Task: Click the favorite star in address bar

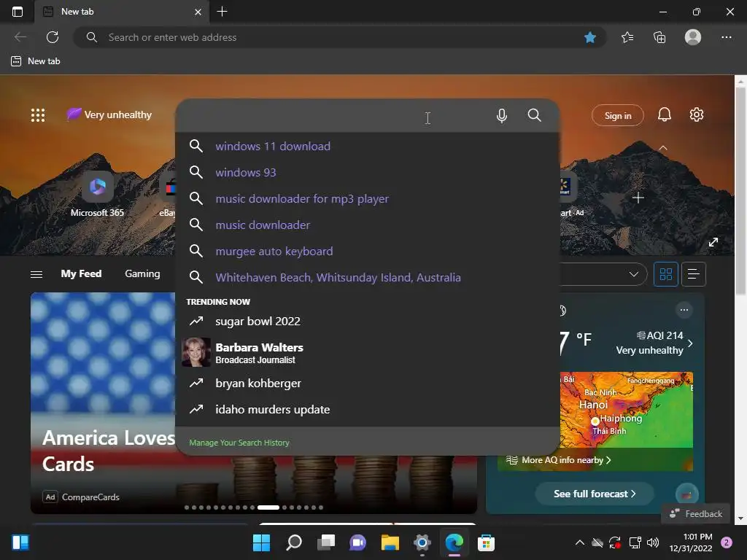Action: point(589,37)
